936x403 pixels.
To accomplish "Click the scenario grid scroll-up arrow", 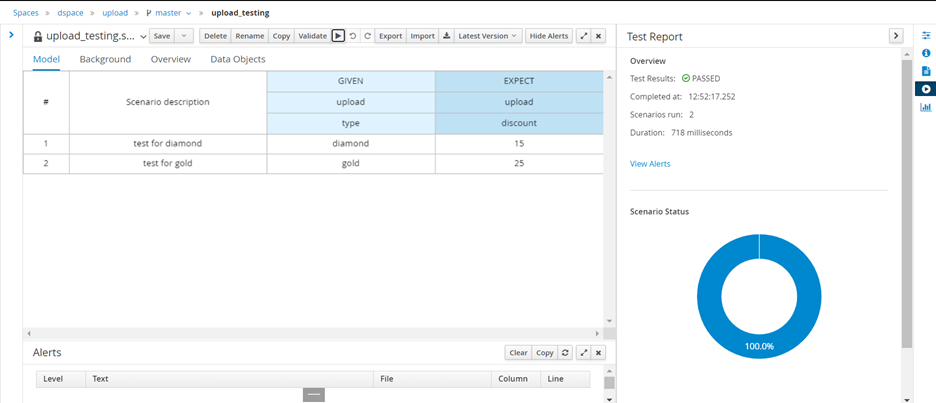I will tap(609, 77).
